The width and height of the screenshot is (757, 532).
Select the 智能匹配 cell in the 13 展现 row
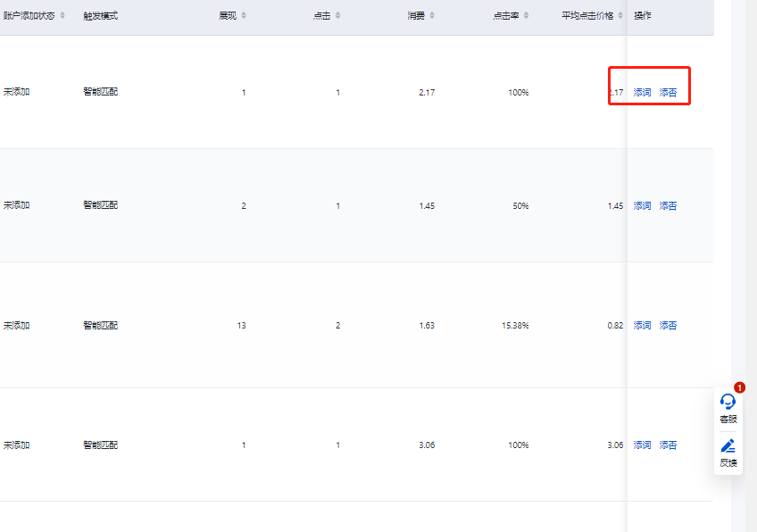click(100, 326)
